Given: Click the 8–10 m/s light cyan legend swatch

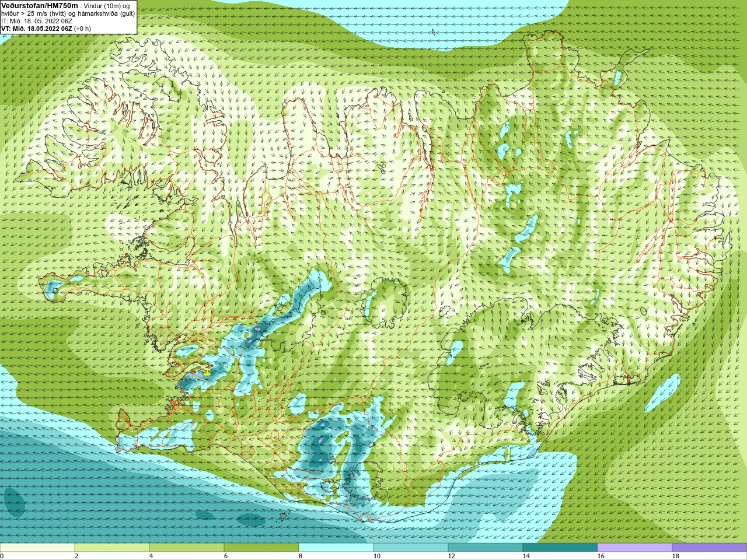Looking at the screenshot, I should tap(336, 548).
